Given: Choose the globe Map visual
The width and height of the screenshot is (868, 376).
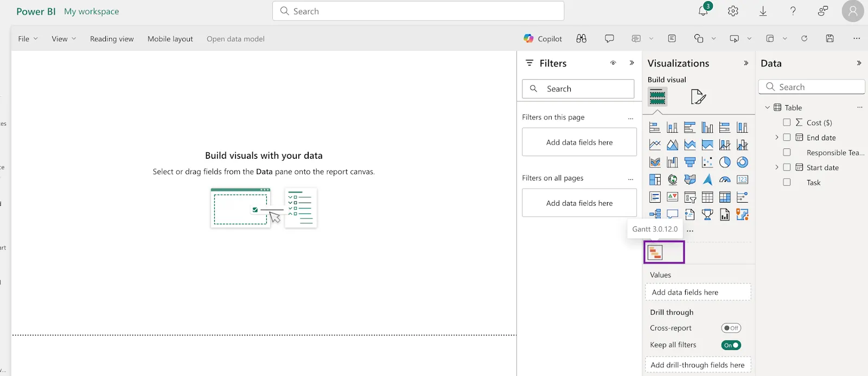Looking at the screenshot, I should [672, 180].
